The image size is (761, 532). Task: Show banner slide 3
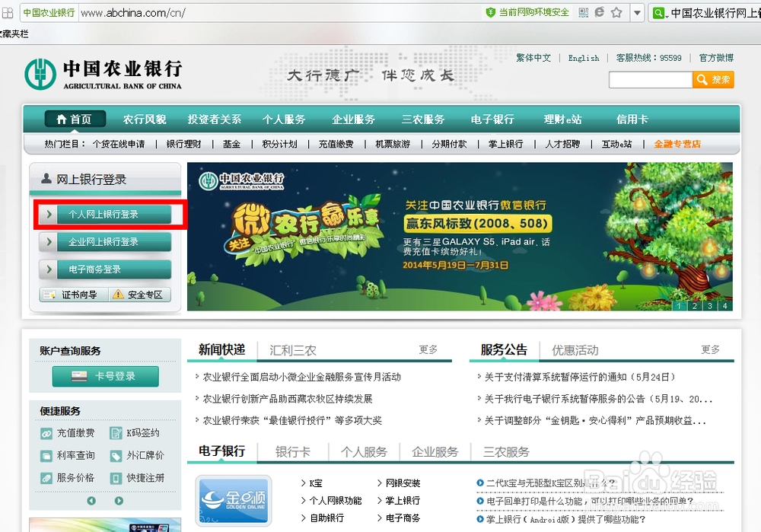coord(709,306)
